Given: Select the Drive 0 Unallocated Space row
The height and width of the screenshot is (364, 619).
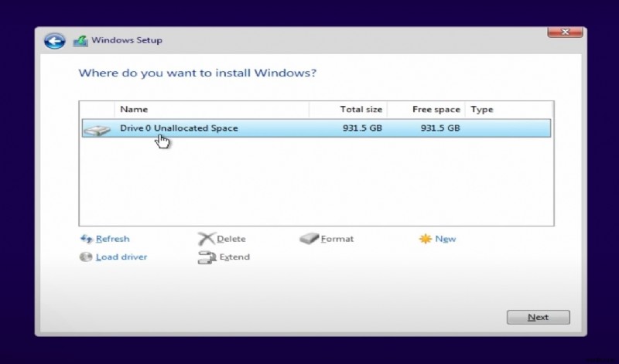Looking at the screenshot, I should click(316, 128).
